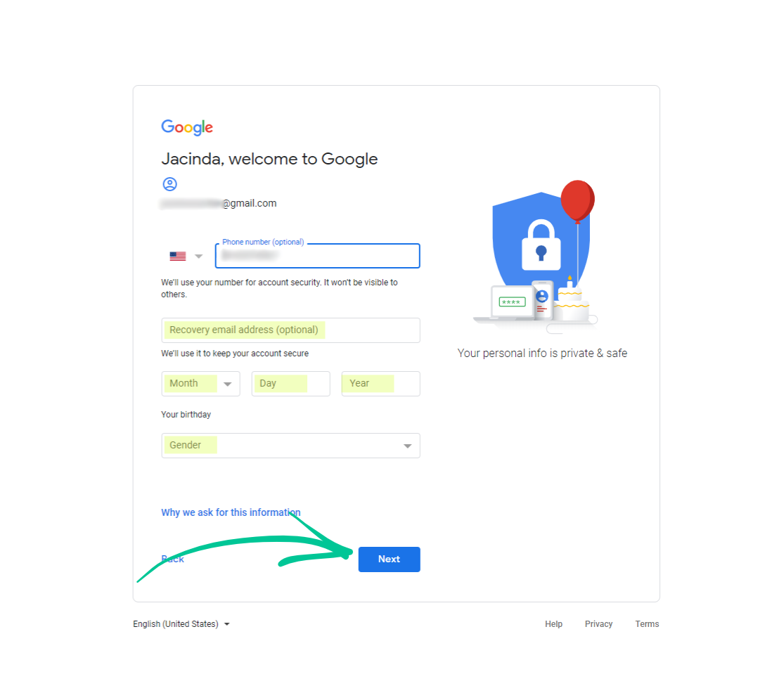Select the Year input field
Viewport: 784px width, 686px height.
[380, 384]
